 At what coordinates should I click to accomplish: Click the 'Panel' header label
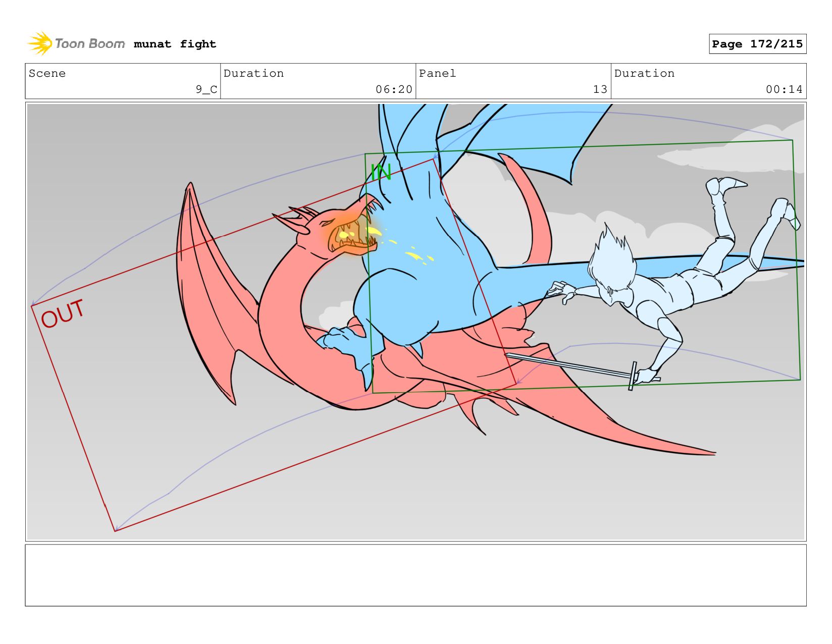tap(437, 73)
